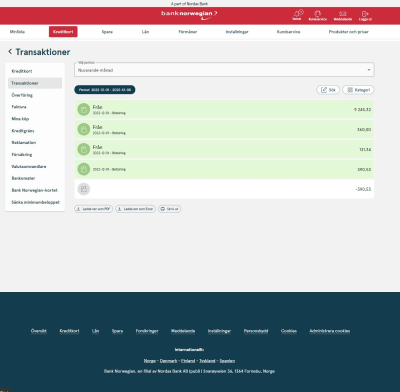Open the Spanien international link
This screenshot has height=392, width=400.
(227, 361)
